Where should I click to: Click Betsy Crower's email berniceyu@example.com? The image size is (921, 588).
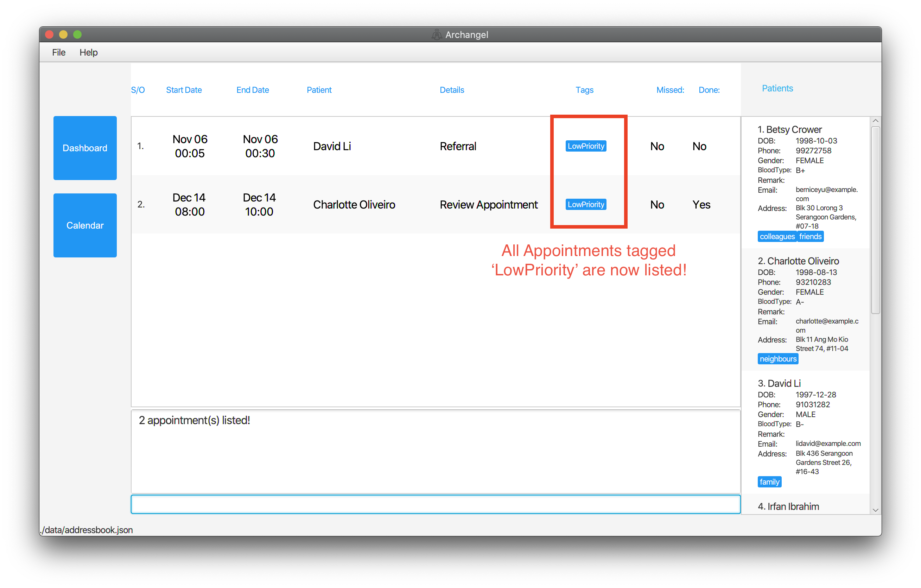point(826,194)
